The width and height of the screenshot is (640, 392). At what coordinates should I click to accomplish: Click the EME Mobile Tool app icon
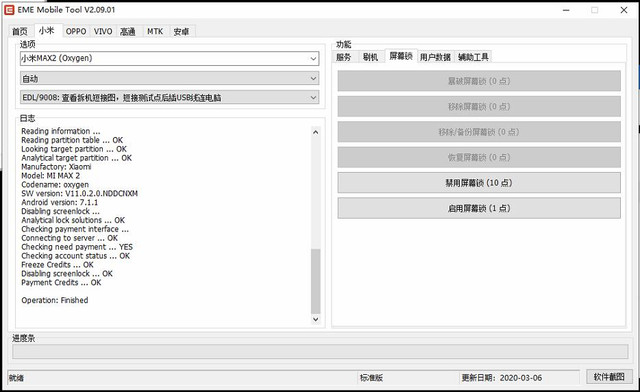[x=9, y=10]
